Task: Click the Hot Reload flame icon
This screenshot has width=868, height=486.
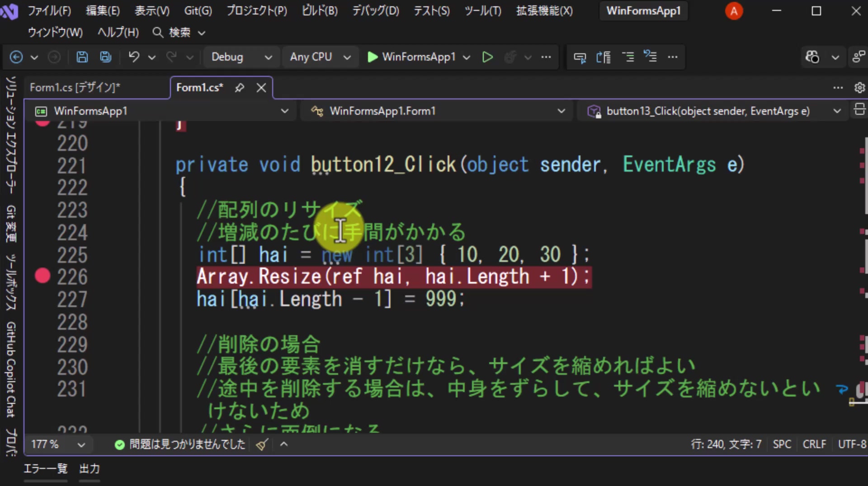Action: coord(510,57)
